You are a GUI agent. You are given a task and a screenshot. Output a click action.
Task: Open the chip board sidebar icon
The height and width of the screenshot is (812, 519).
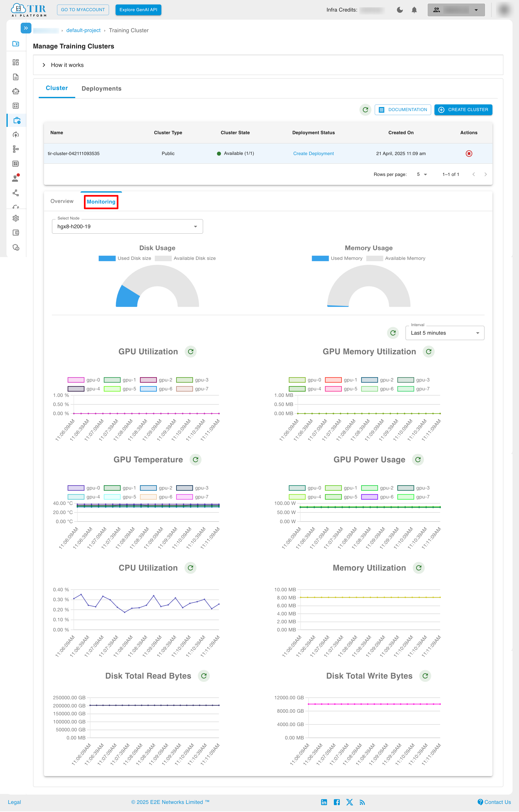pos(16,164)
